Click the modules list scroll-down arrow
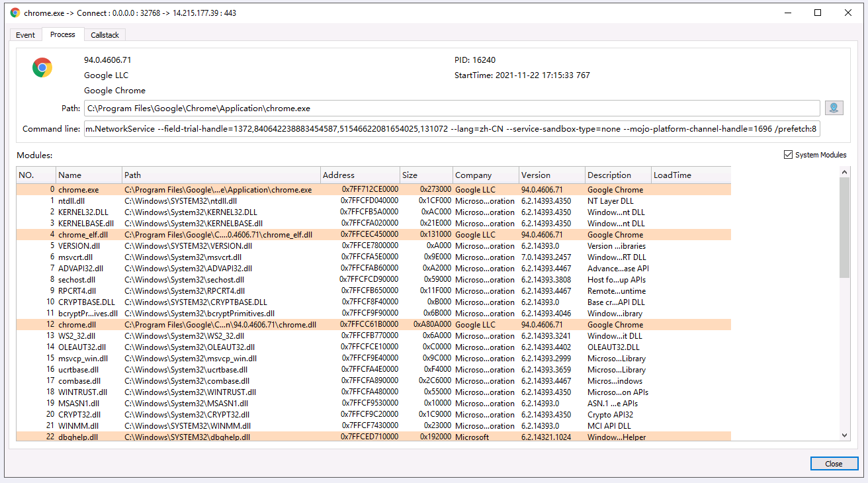 844,435
